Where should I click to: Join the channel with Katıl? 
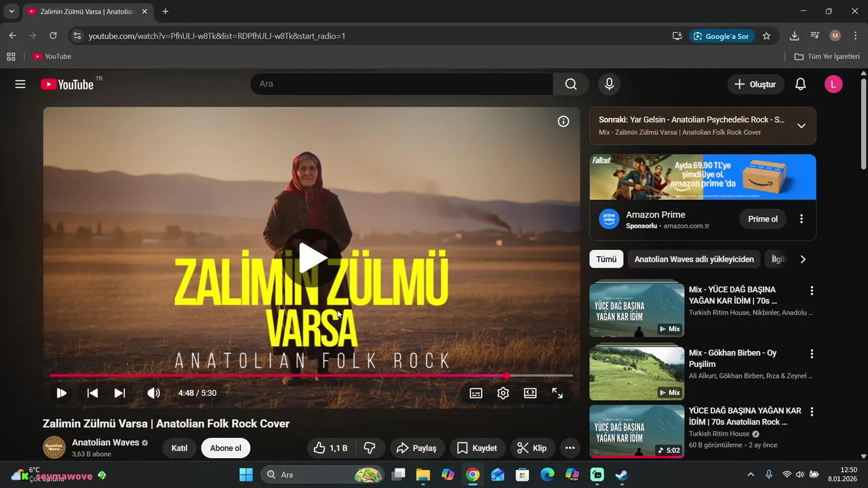(x=179, y=448)
